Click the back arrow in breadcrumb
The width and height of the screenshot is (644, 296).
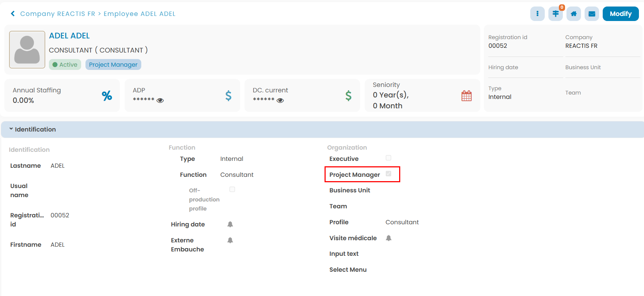[x=13, y=14]
